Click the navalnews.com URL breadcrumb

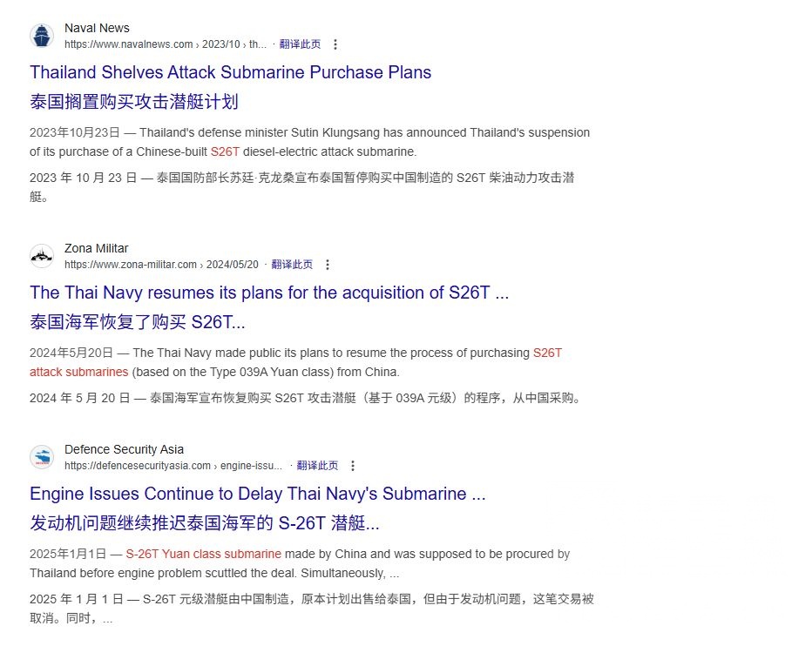point(166,44)
